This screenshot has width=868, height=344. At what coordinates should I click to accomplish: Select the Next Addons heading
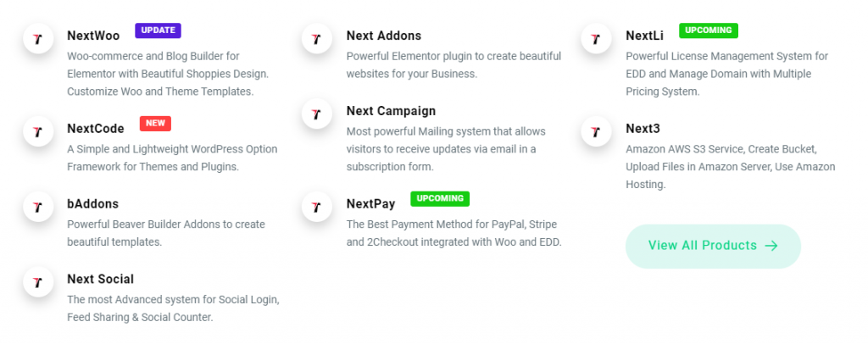pos(383,36)
